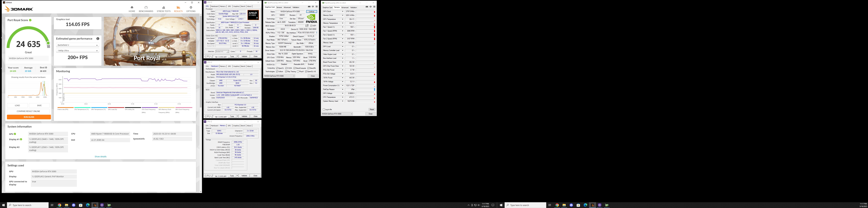The width and height of the screenshot is (868, 208).
Task: Toggle the DirectCompute checkbox
Action: [x=295, y=68]
